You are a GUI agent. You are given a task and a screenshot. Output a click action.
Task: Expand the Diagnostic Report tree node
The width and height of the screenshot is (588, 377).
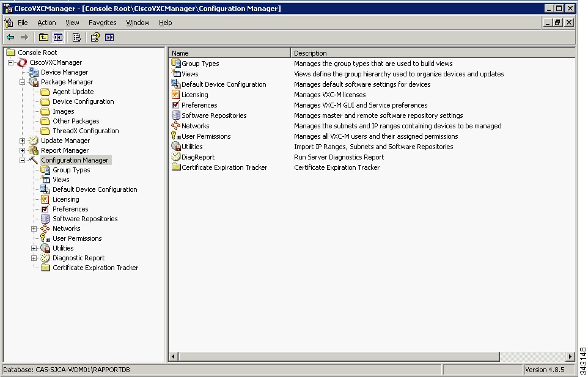point(34,258)
